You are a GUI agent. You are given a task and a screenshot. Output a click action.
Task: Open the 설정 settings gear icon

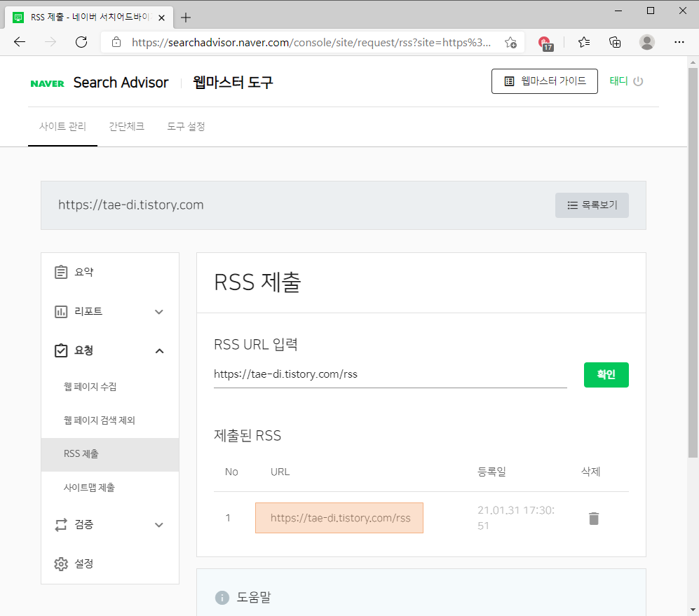[x=61, y=563]
